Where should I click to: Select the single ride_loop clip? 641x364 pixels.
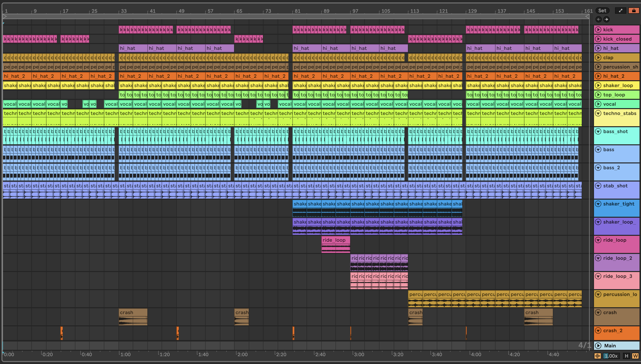335,244
